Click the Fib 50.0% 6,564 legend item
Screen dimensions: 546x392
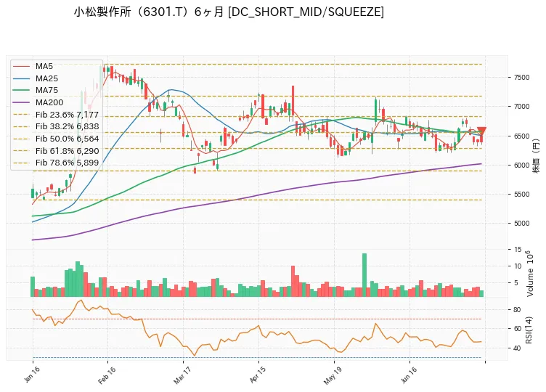coord(56,139)
